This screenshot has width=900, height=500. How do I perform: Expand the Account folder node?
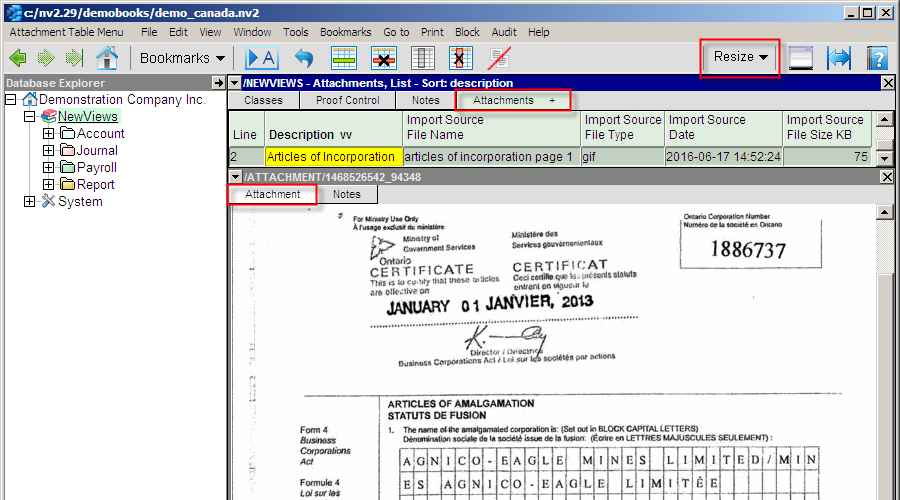pos(48,134)
